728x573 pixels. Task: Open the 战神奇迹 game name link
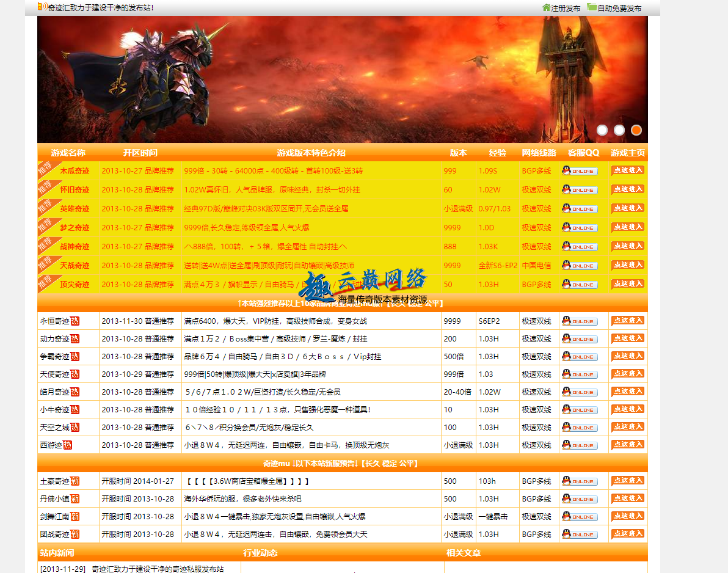point(75,247)
